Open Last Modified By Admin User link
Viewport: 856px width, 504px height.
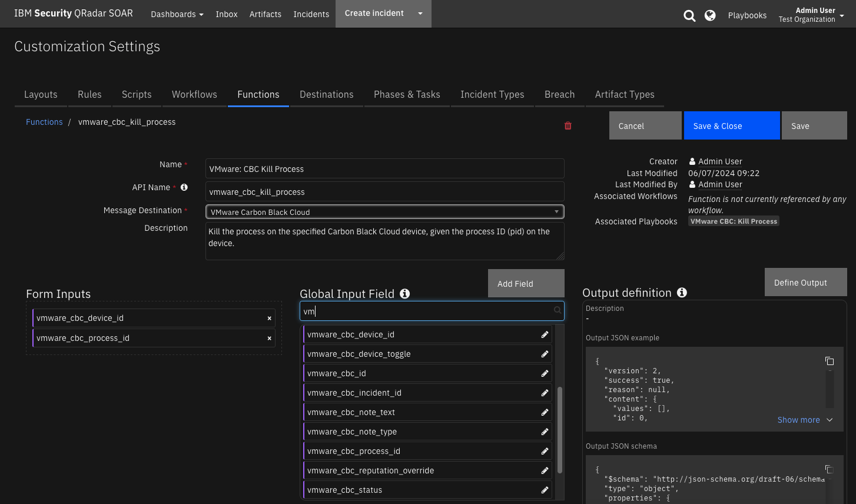pyautogui.click(x=720, y=184)
